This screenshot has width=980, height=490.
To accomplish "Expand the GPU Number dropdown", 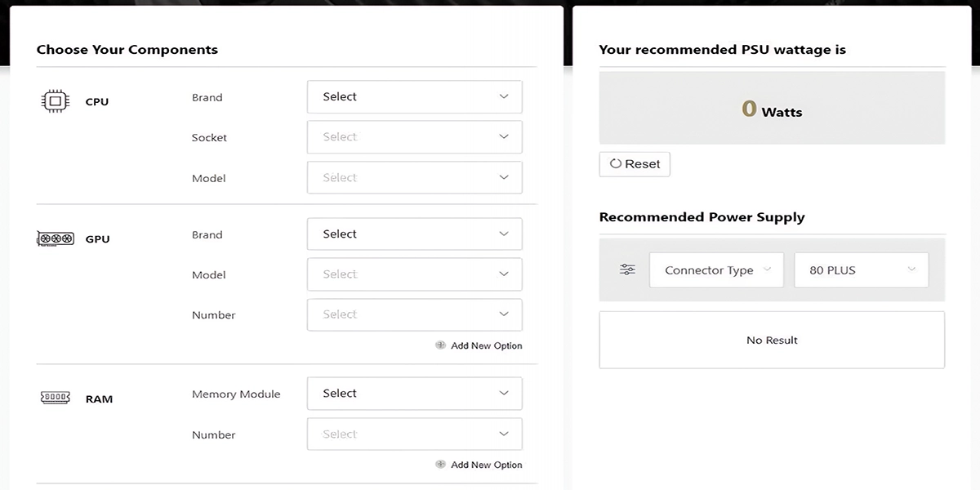I will point(414,314).
